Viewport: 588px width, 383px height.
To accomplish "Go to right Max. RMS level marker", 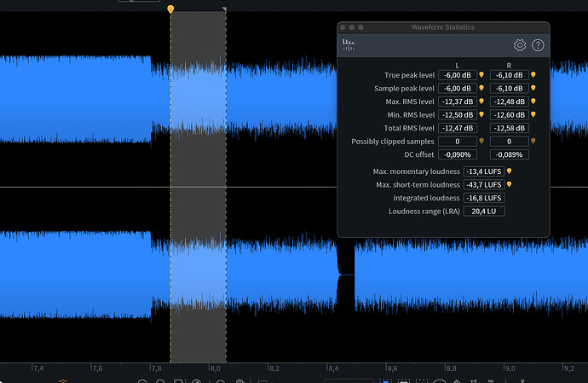I will pyautogui.click(x=533, y=102).
